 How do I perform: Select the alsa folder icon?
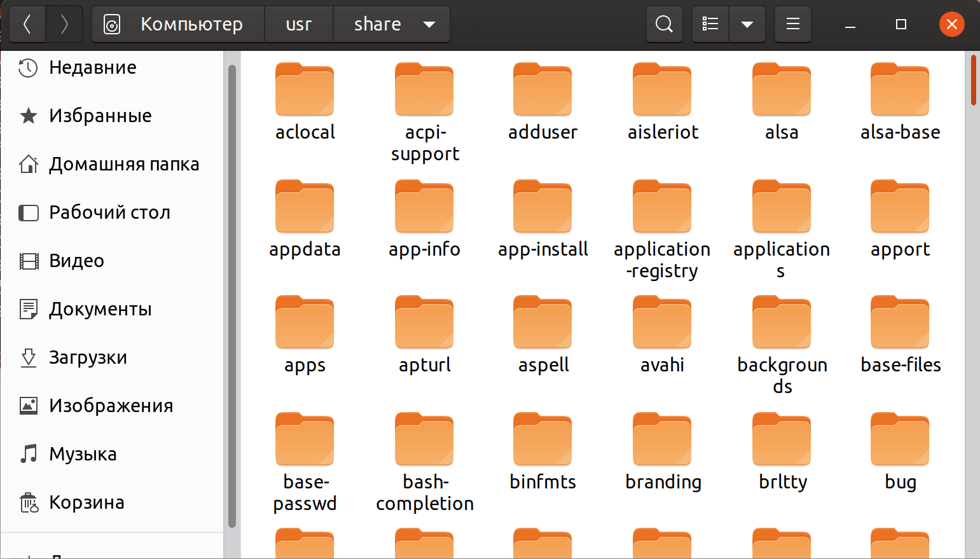[x=782, y=90]
